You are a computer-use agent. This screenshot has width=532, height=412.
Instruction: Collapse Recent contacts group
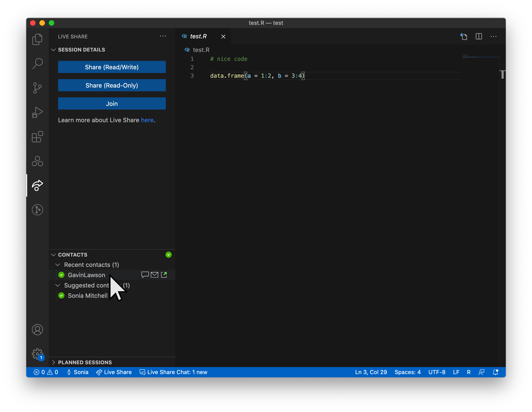coord(58,265)
